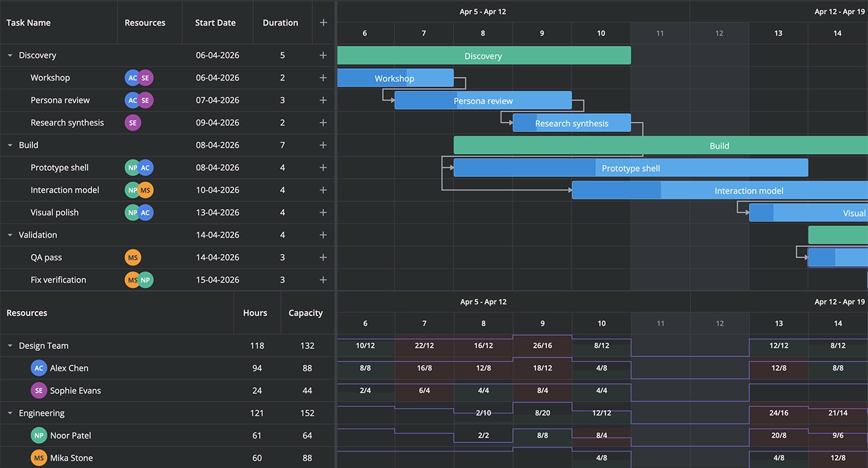Click AC avatar in Workshop row

[x=133, y=78]
